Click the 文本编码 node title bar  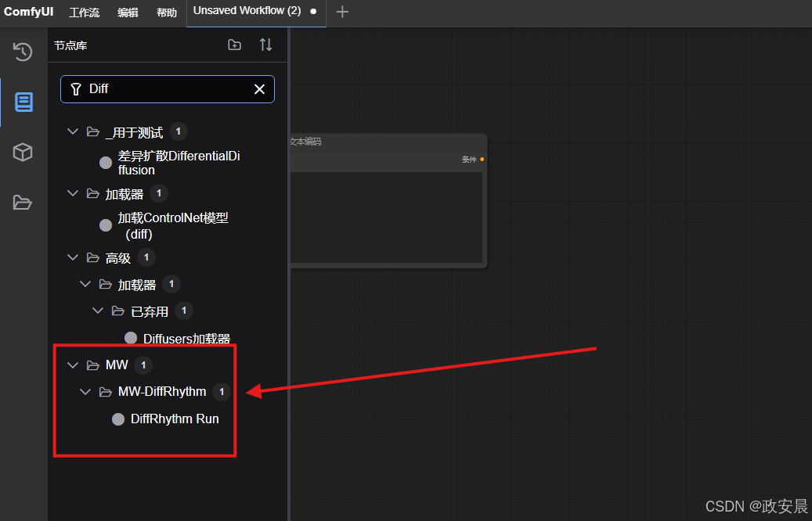[388, 142]
